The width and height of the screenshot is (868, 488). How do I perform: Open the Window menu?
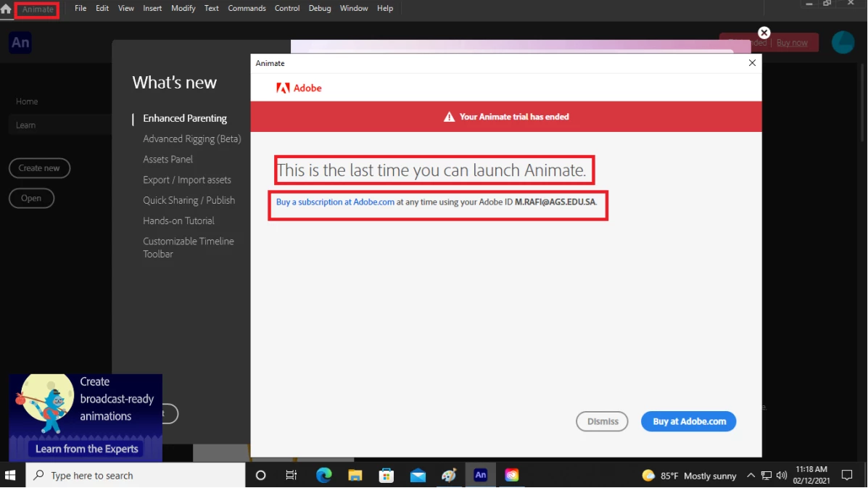pos(354,8)
